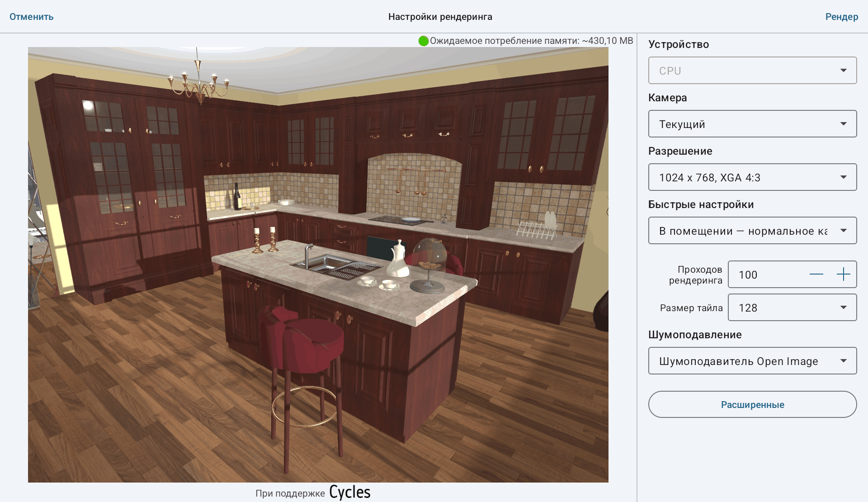868x502 pixels.
Task: Open the resolution dropdown 1024 x 768
Action: [x=752, y=177]
